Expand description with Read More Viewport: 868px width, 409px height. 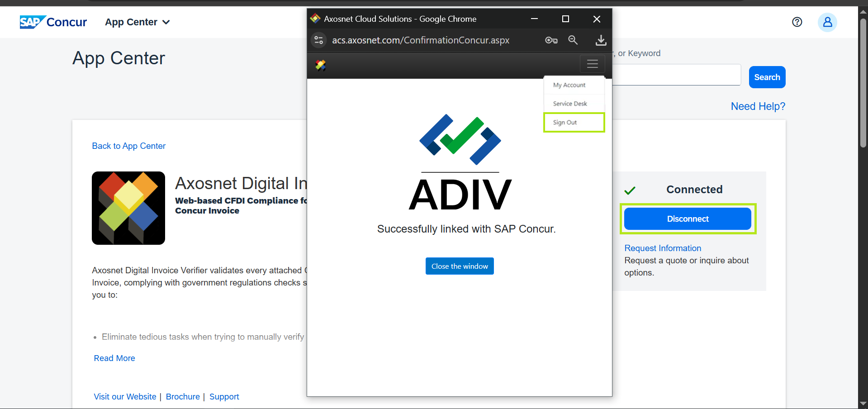(x=114, y=358)
